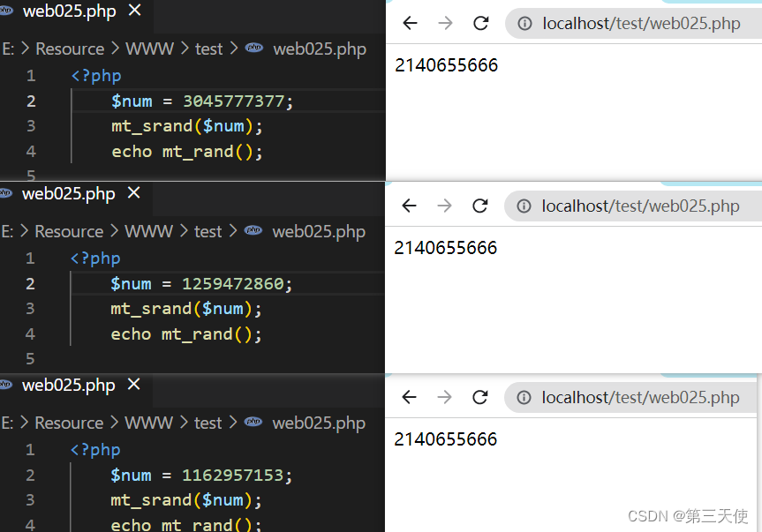Open test breadcrumb above the 3045777377 code

[209, 49]
